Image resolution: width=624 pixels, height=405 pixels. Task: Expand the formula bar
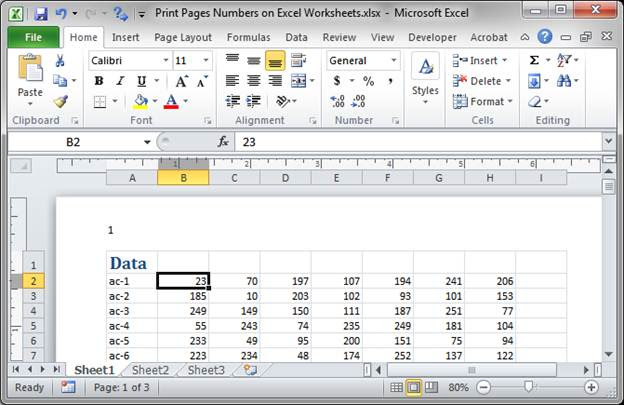[608, 141]
